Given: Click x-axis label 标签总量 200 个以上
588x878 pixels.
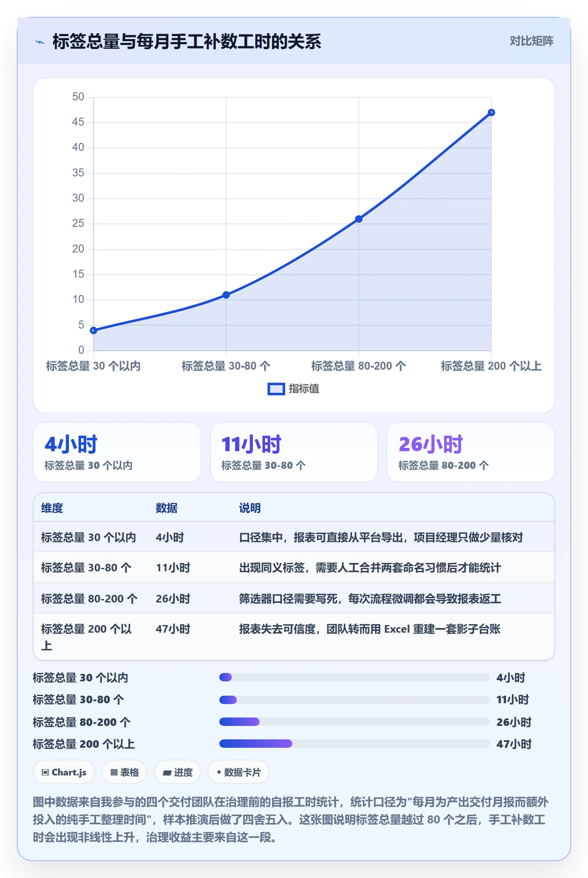Looking at the screenshot, I should pyautogui.click(x=491, y=366).
